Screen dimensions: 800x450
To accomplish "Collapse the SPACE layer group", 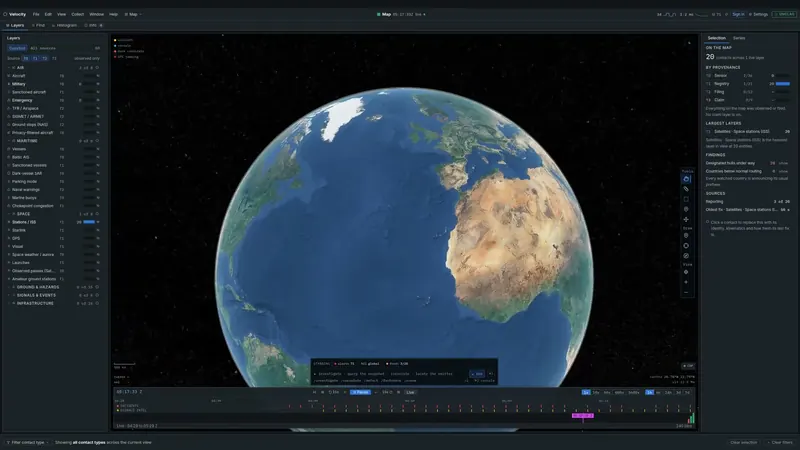I will 9,214.
